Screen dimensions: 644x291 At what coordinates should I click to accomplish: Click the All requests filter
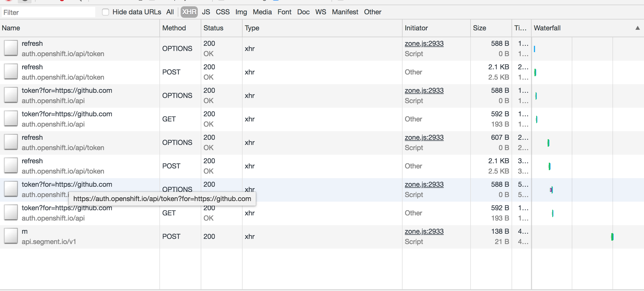[170, 12]
